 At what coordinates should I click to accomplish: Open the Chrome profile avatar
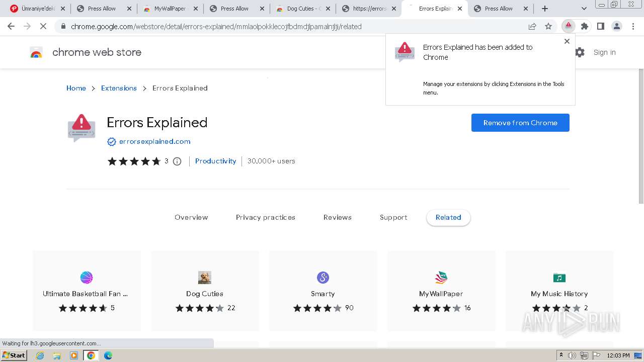[617, 26]
